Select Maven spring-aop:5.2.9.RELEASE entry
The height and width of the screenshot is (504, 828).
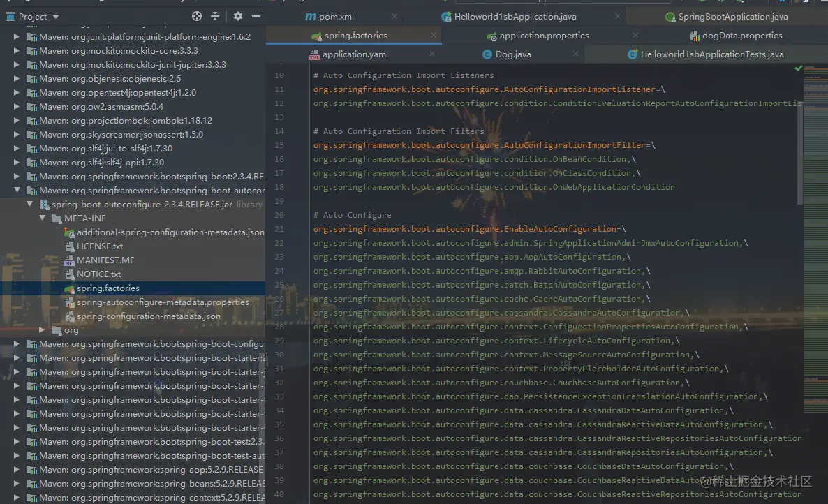pos(151,470)
